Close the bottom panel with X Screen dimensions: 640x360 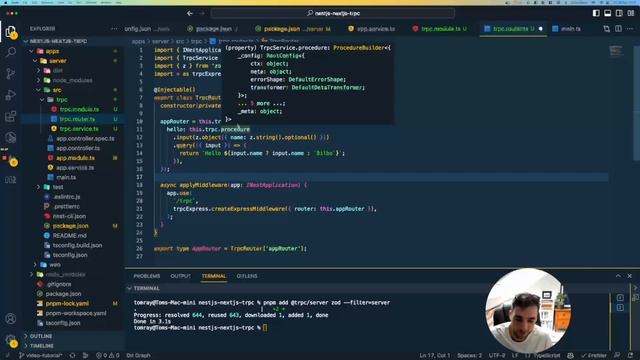(x=629, y=276)
